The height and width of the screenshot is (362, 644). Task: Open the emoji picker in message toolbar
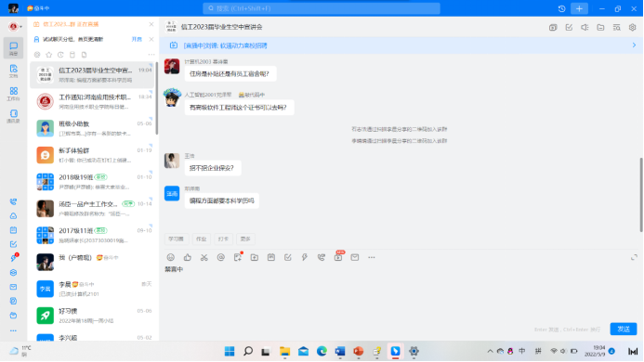(171, 257)
